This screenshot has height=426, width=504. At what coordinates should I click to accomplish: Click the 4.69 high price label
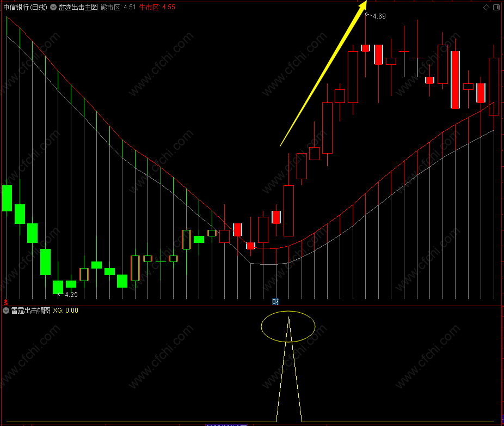pos(379,16)
